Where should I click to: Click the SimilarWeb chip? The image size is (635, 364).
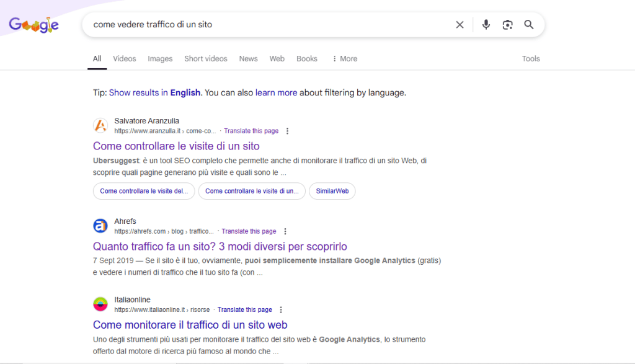click(332, 191)
